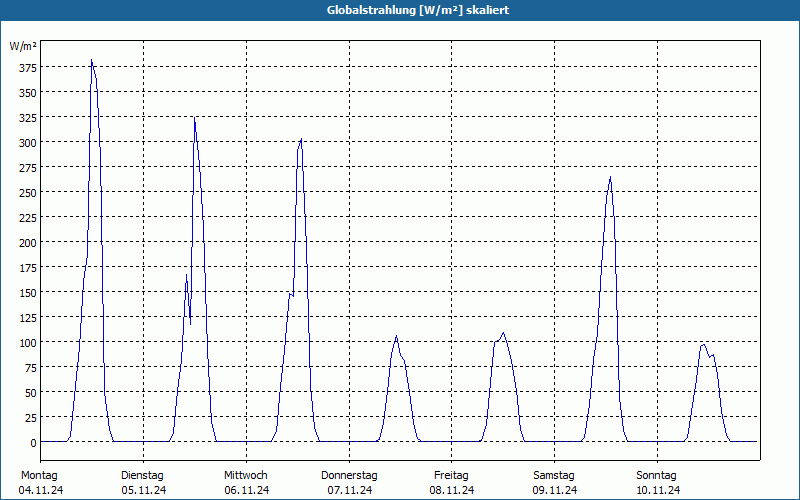This screenshot has width=800, height=500.
Task: Click the Montag day label
Action: [x=39, y=475]
